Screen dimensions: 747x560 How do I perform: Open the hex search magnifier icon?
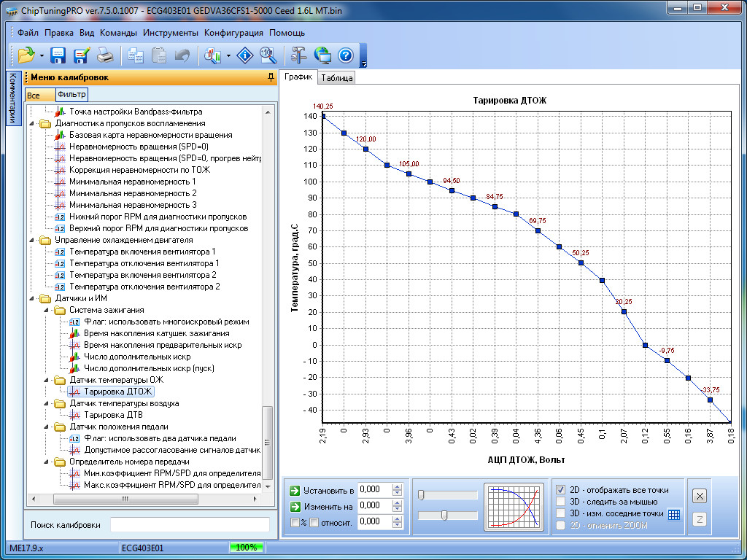point(268,55)
